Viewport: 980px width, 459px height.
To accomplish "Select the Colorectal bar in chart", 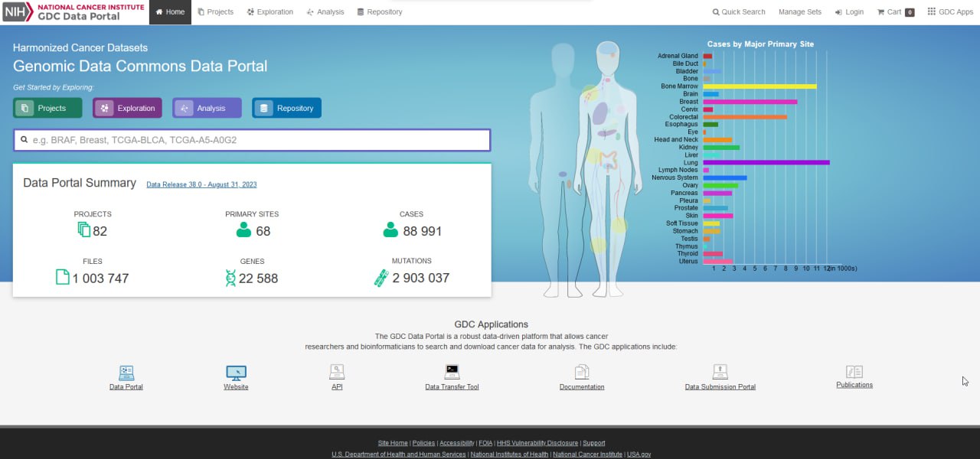I will pyautogui.click(x=745, y=117).
